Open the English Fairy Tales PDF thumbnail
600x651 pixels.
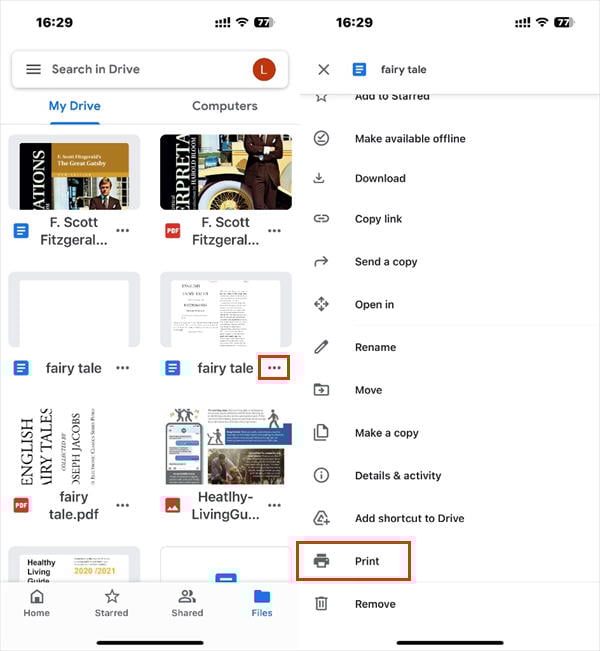pos(74,447)
